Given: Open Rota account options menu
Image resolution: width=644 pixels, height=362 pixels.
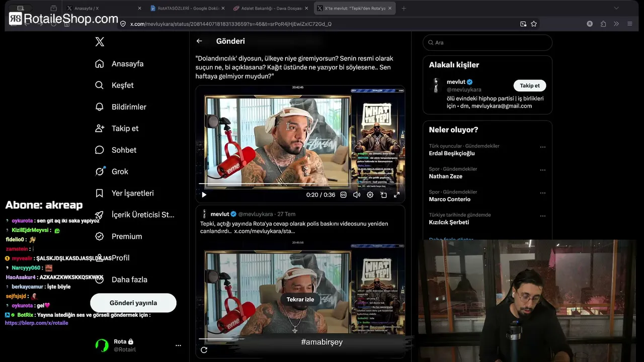Looking at the screenshot, I should click(x=178, y=345).
